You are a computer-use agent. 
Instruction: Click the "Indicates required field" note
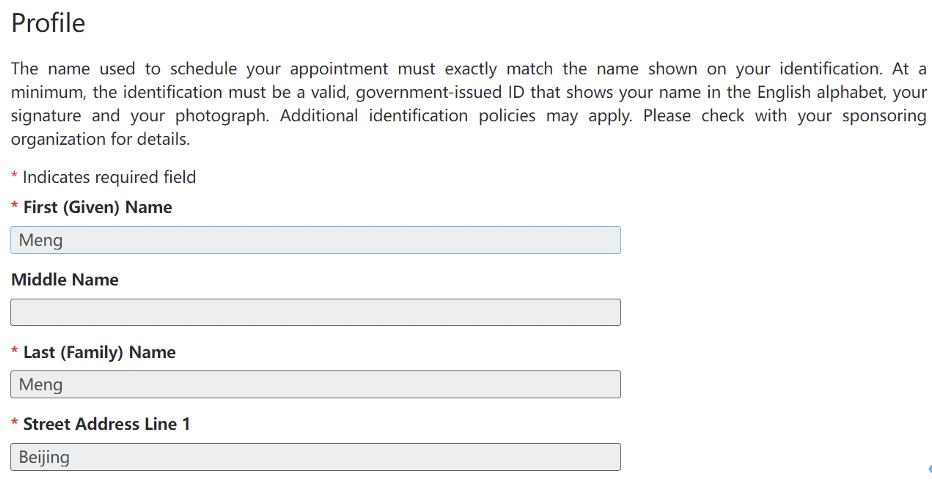point(109,177)
